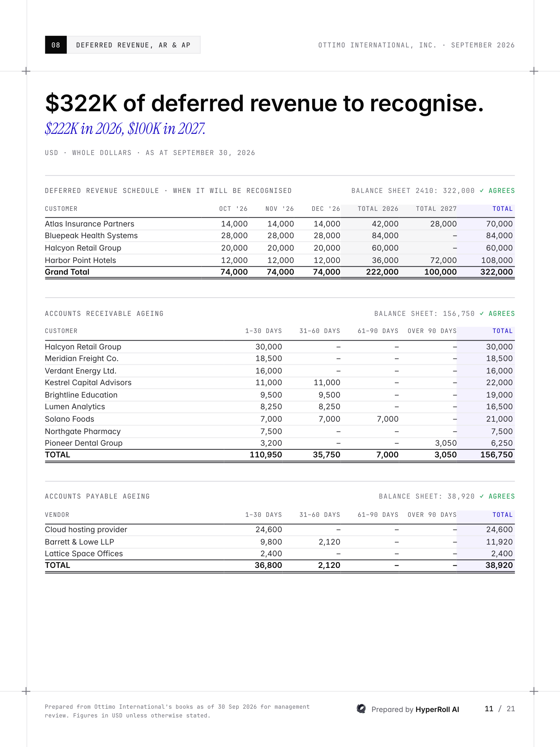Viewport: 560px width, 747px height.
Task: Click the 'TOTAL 2027' column header
Action: [x=436, y=209]
